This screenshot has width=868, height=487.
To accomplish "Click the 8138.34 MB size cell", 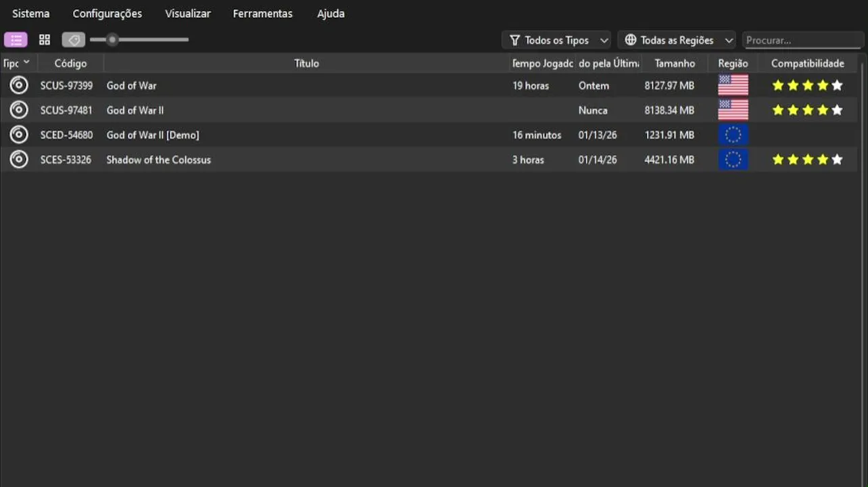I will click(x=669, y=110).
